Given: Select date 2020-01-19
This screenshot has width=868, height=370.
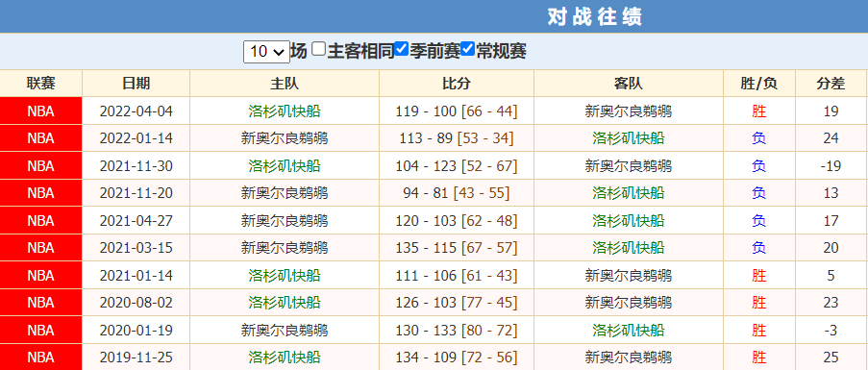Looking at the screenshot, I should pyautogui.click(x=136, y=331).
